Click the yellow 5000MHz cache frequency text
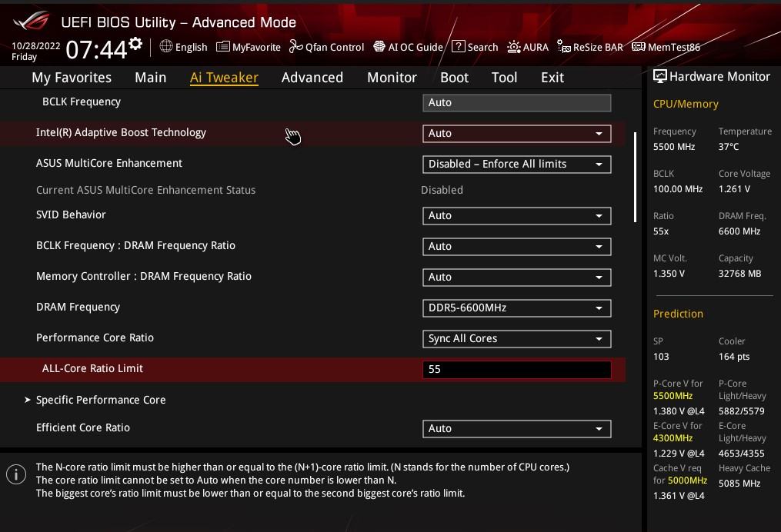 pyautogui.click(x=687, y=480)
